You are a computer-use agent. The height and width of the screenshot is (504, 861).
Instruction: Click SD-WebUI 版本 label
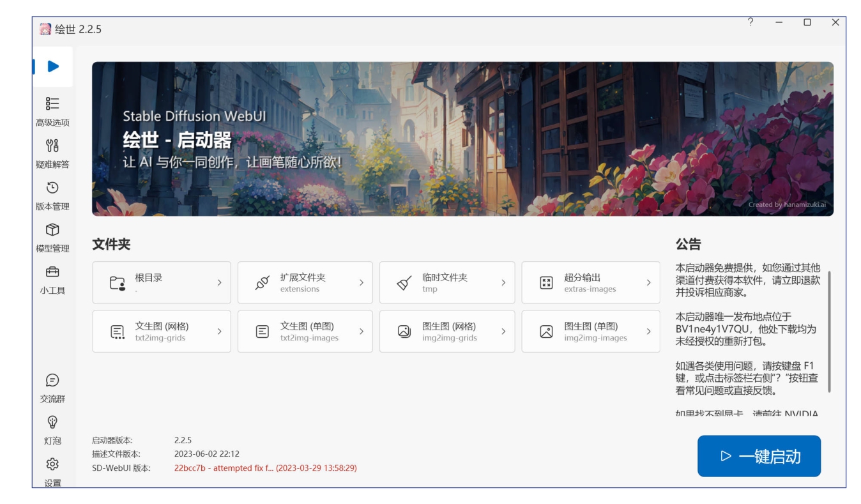point(121,468)
